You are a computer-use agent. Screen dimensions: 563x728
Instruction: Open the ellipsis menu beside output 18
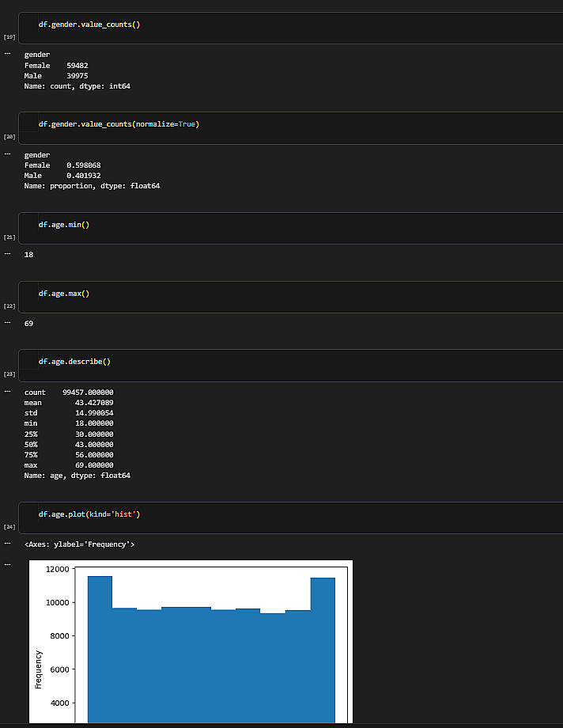(x=7, y=253)
